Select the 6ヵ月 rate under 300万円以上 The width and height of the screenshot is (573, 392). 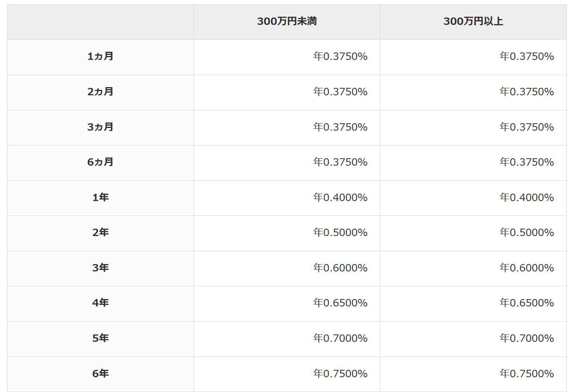click(x=526, y=162)
